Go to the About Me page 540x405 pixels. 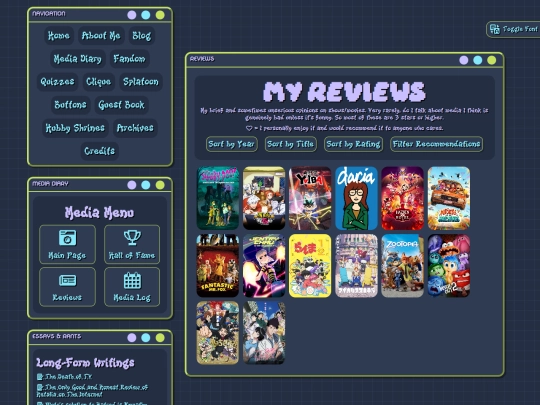[x=101, y=35]
